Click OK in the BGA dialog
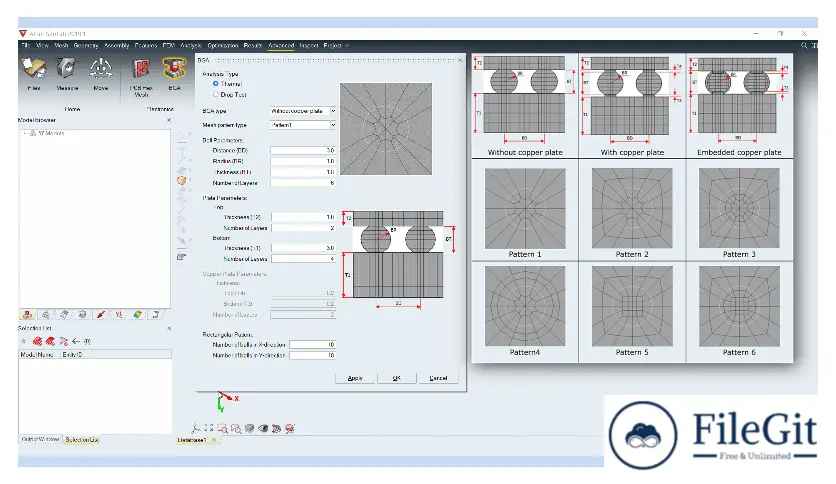Image resolution: width=836 pixels, height=484 pixels. pos(397,378)
